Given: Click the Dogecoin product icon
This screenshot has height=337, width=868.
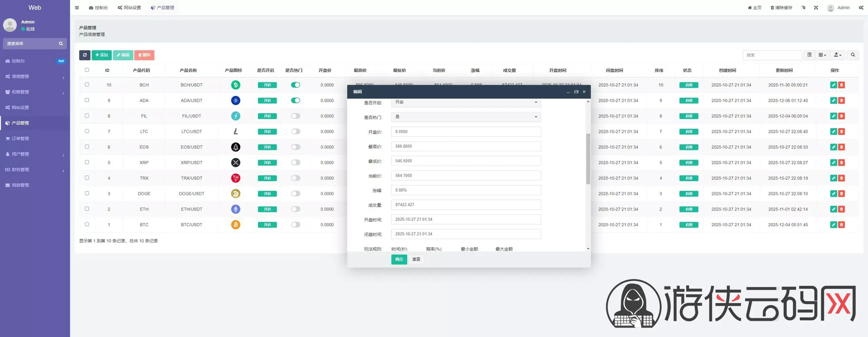Looking at the screenshot, I should click(236, 194).
